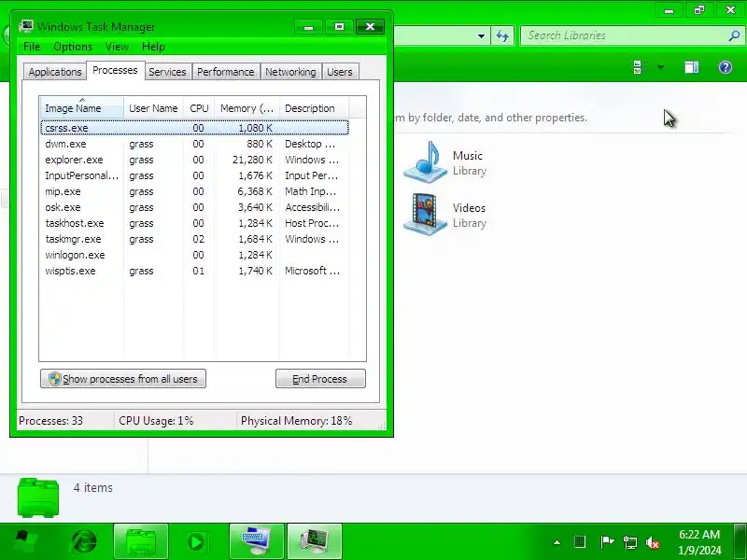
Task: Launch Internet Explorer from taskbar
Action: point(84,541)
